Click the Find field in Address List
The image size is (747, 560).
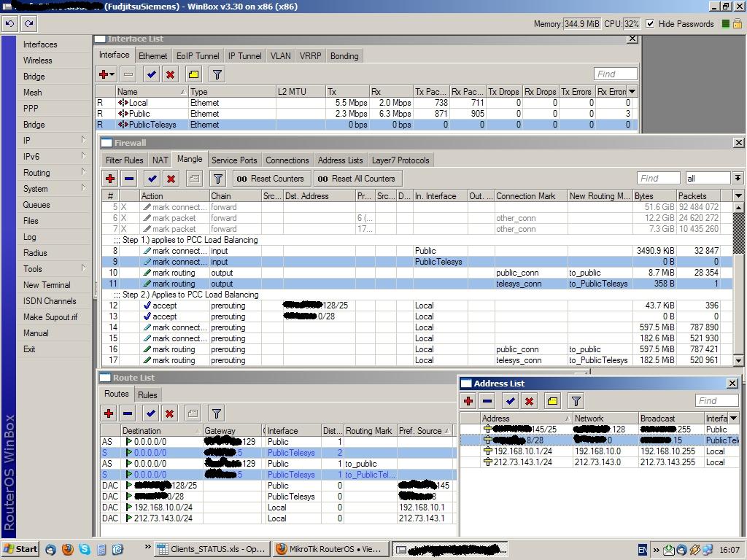pyautogui.click(x=716, y=401)
